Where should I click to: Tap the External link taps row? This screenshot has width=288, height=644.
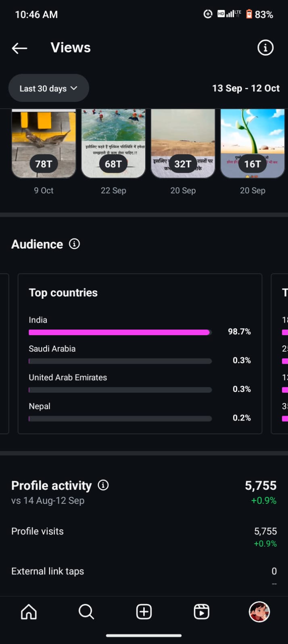(x=144, y=572)
